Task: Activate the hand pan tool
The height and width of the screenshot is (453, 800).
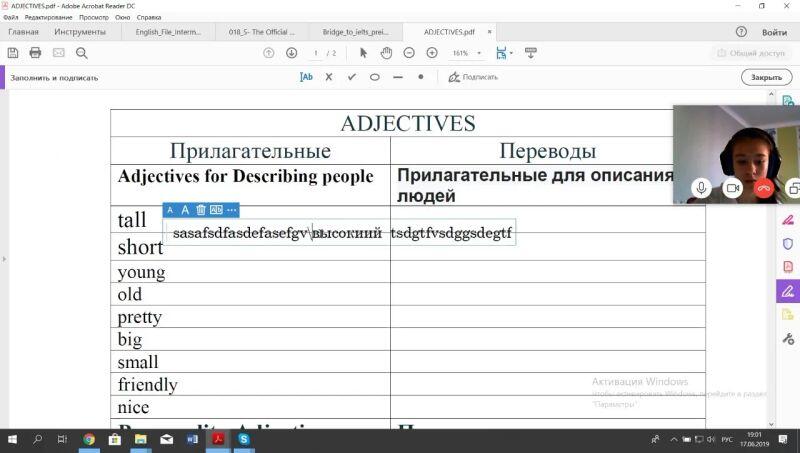Action: (386, 53)
